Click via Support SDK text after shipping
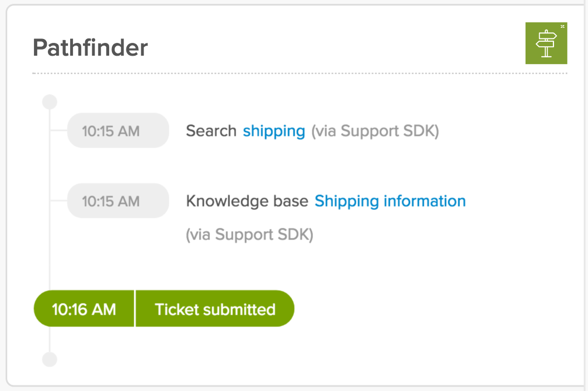This screenshot has width=588, height=391. coord(375,131)
